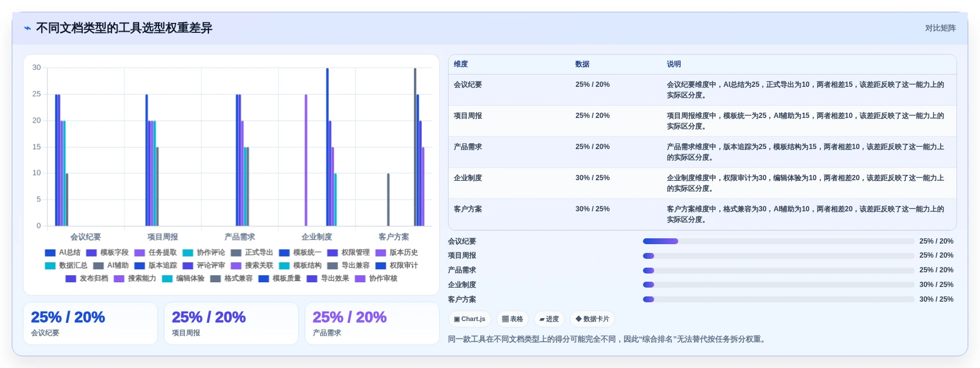Screen dimensions: 980x368
Task: Select the 搜索关联 legend entry
Action: click(251, 266)
